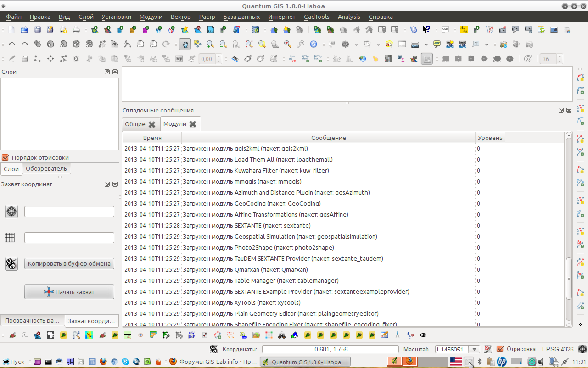Toggle the Отрисовка render checkbox
The image size is (588, 368).
500,349
